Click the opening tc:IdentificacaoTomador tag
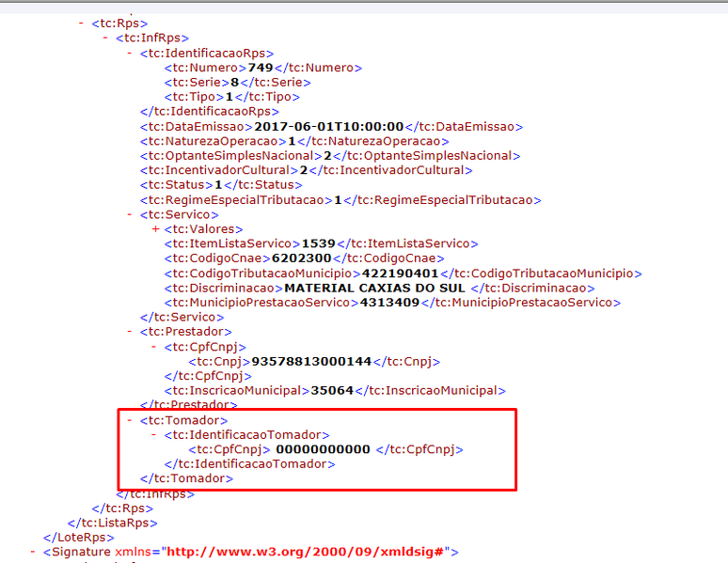The width and height of the screenshot is (728, 563). (247, 435)
